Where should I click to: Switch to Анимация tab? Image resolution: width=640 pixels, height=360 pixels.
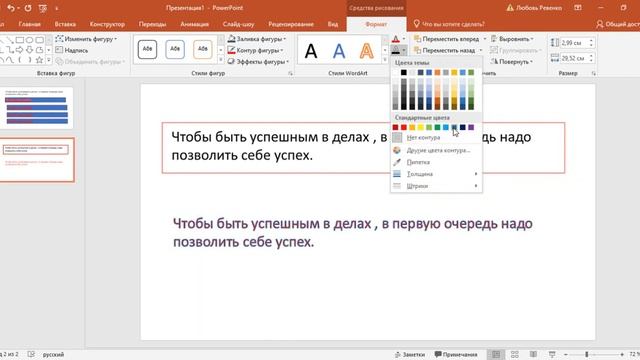tap(194, 24)
